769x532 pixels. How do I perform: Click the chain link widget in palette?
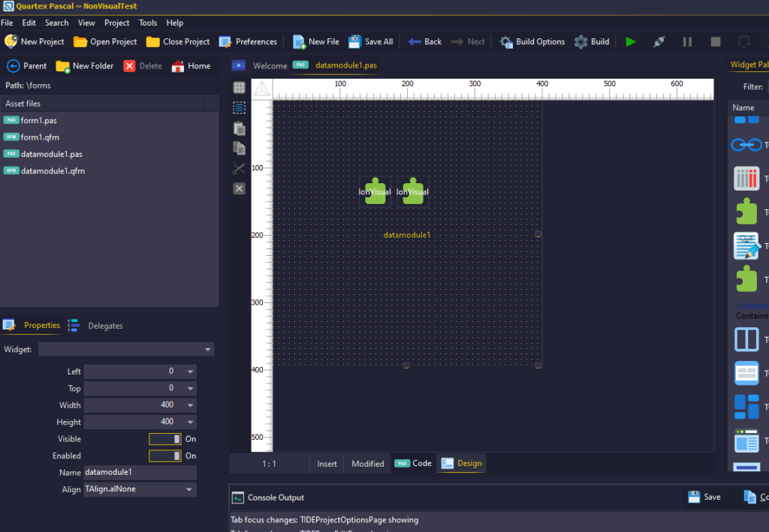coord(746,145)
